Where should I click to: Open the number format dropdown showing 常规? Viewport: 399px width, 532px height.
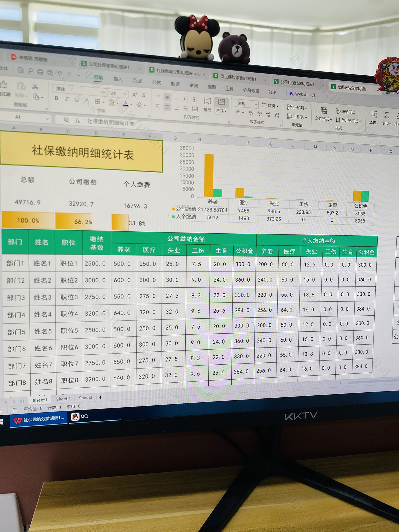tap(246, 104)
